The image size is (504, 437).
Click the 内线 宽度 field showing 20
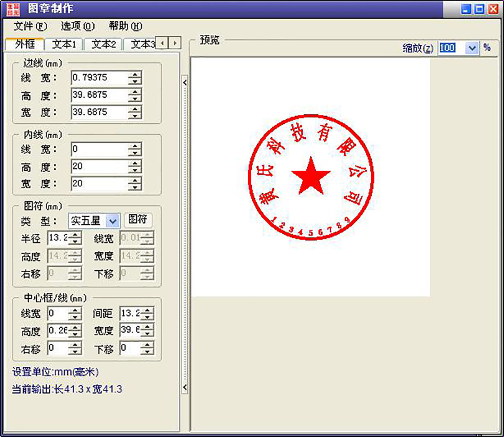100,184
